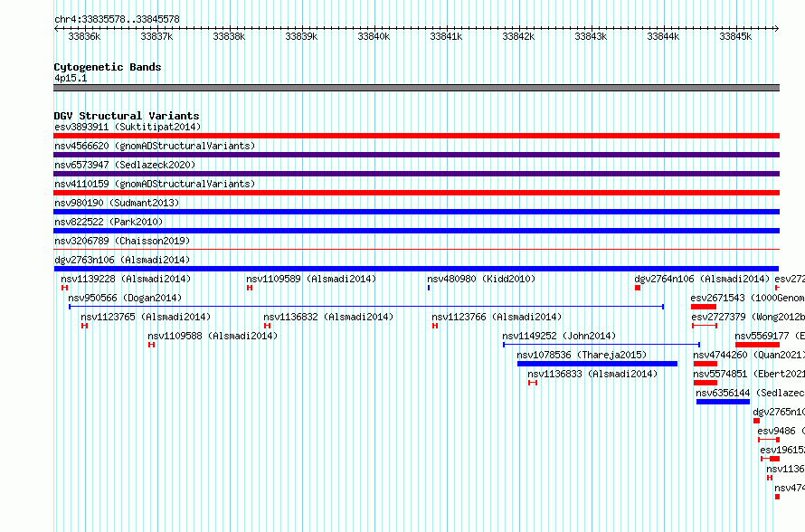Click nsv1136833 (Alsmadi2014) label
This screenshot has width=805, height=532.
click(592, 374)
